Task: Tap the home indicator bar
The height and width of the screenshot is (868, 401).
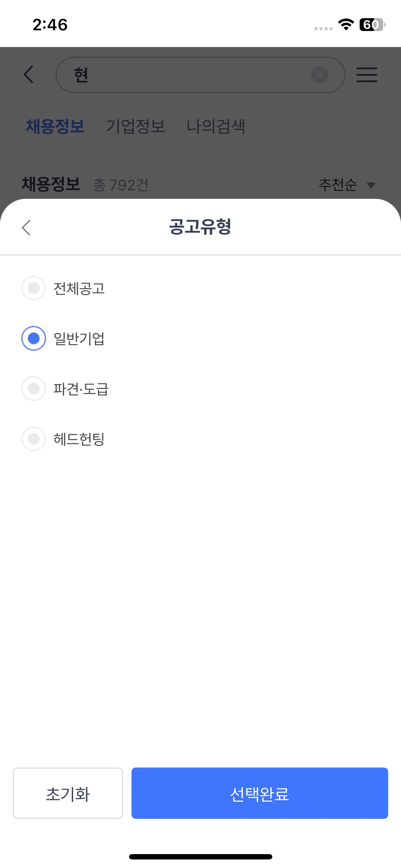Action: 200,857
